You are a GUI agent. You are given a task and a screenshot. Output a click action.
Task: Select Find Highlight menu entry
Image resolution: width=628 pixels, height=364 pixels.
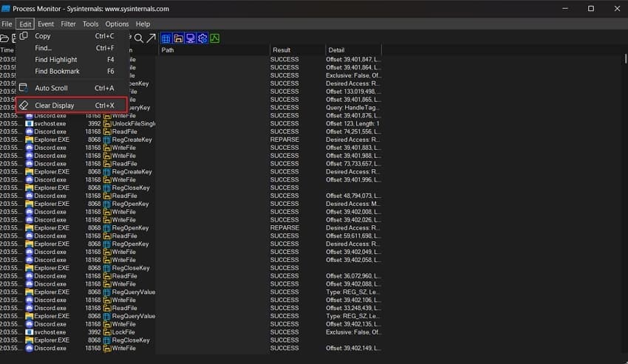72,60
